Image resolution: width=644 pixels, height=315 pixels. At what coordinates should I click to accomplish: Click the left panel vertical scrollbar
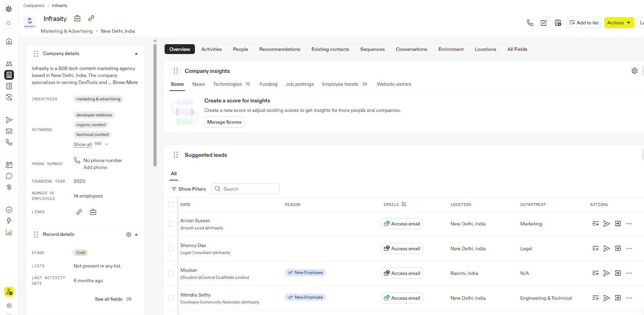pyautogui.click(x=155, y=105)
